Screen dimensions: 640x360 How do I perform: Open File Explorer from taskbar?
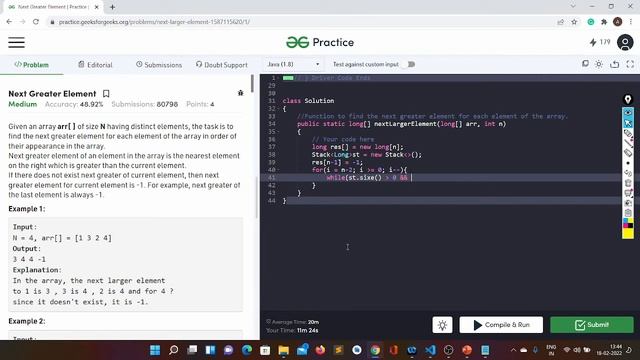point(283,350)
